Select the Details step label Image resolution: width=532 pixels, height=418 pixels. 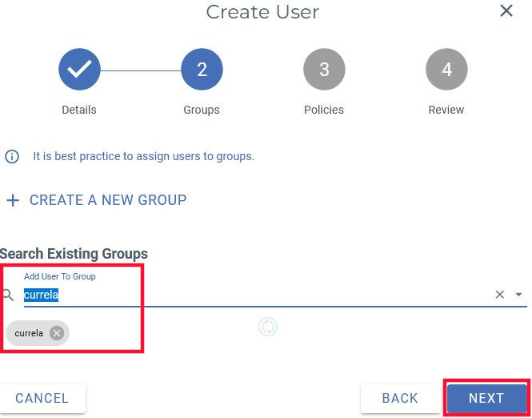[x=79, y=110]
